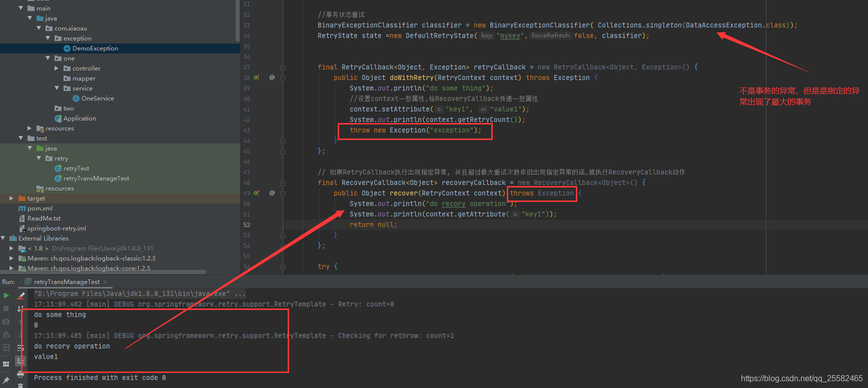This screenshot has height=388, width=868.
Task: Close the retryTransManageTest run tab
Action: (105, 282)
